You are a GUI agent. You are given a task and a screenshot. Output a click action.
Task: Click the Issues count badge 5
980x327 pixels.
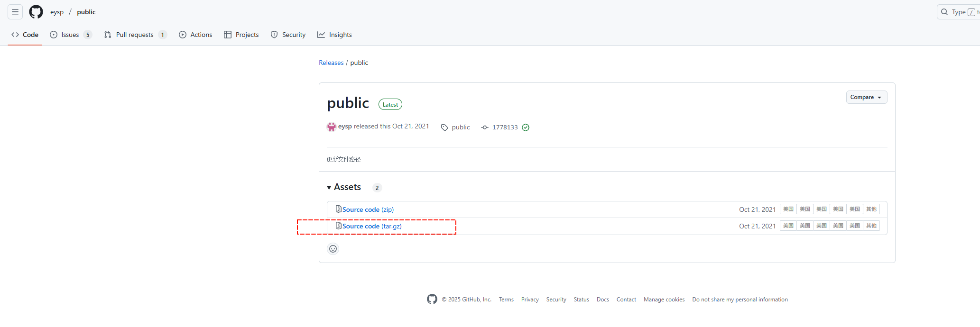click(88, 35)
